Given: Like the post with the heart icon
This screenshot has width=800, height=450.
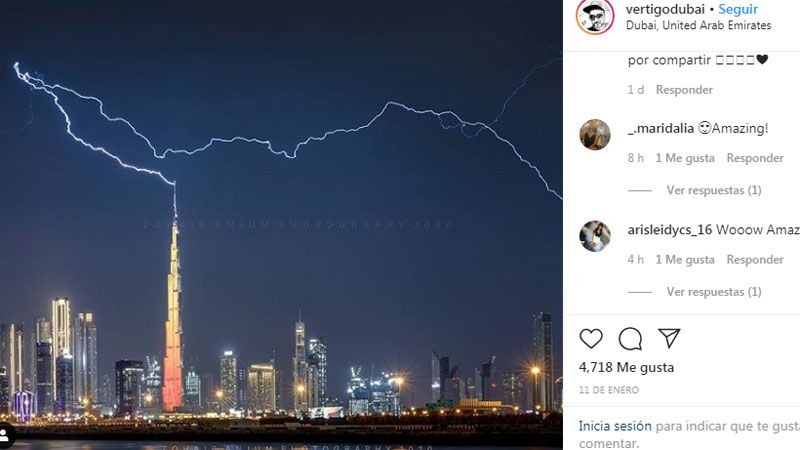Looking at the screenshot, I should point(591,339).
